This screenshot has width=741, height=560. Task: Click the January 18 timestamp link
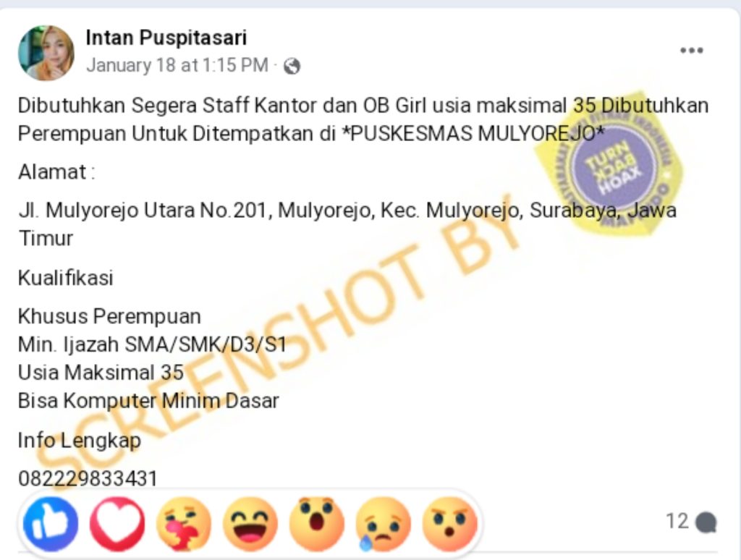[177, 65]
